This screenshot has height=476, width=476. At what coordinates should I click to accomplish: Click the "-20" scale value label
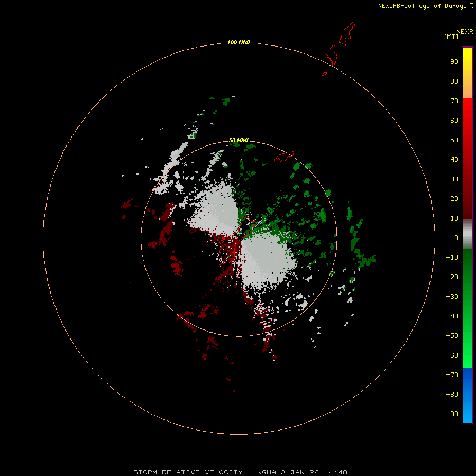tap(452, 277)
